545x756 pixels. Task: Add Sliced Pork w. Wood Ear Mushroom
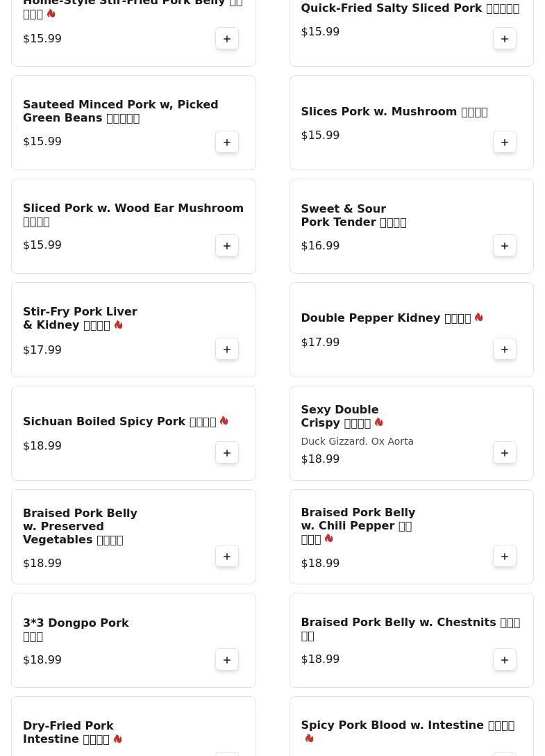click(x=227, y=246)
